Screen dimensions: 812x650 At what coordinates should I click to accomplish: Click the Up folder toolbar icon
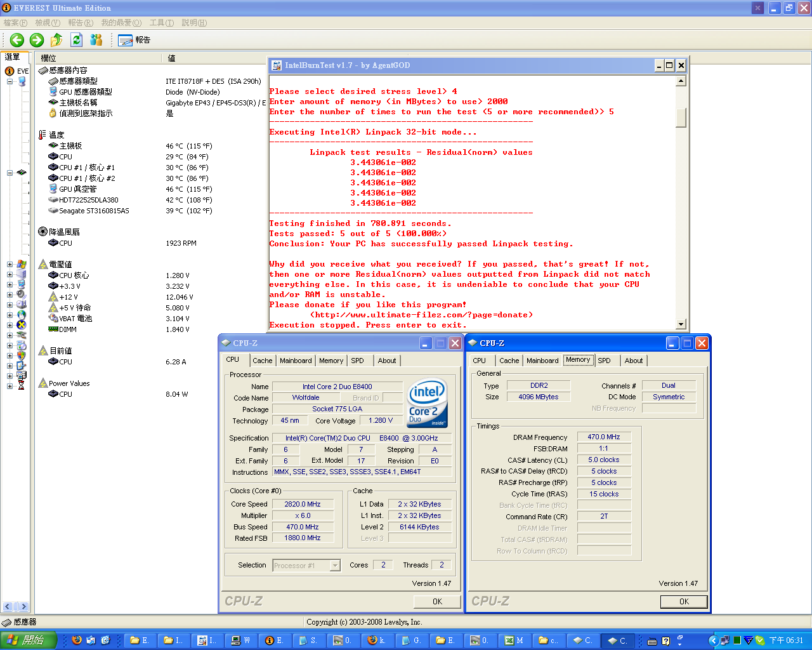tap(56, 40)
